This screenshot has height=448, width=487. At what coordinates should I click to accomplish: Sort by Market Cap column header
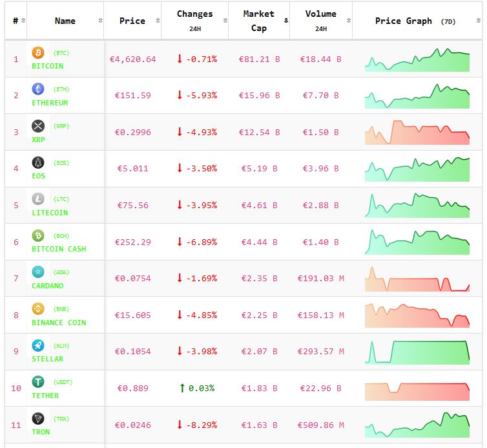[258, 21]
